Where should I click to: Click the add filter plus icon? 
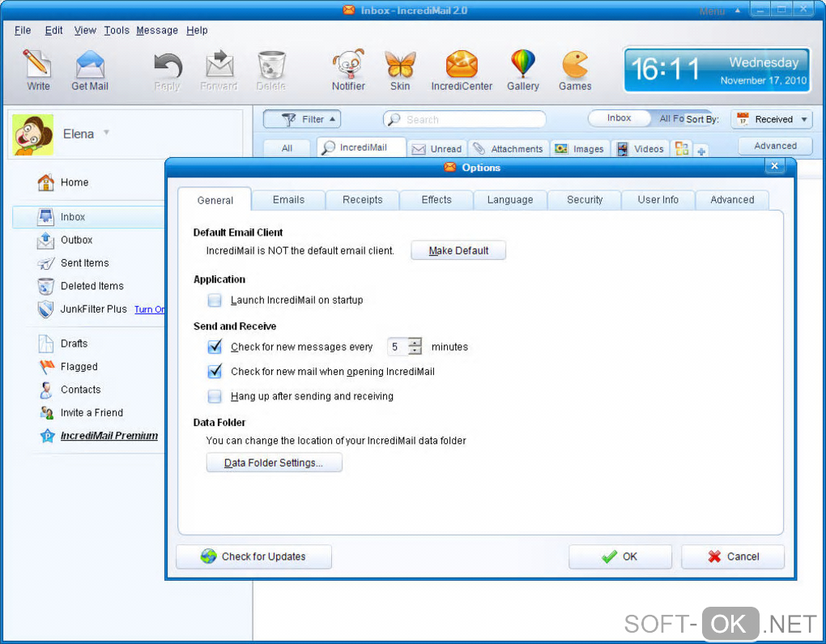point(701,151)
